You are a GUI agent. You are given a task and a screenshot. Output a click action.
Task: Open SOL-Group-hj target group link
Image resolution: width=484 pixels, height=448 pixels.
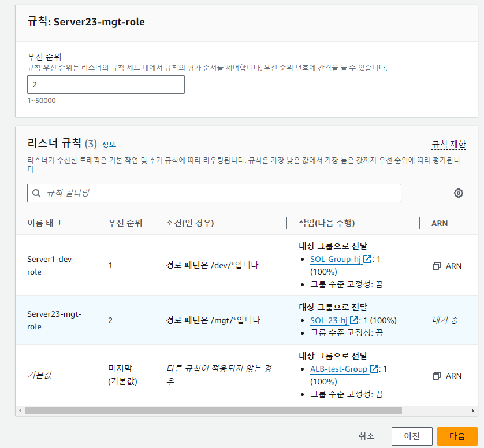335,259
